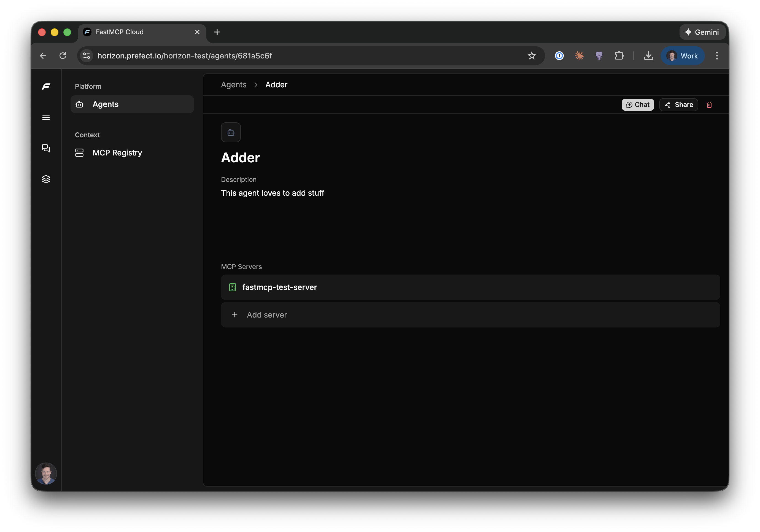Click the GitHub extension icon in the toolbar
This screenshot has height=532, width=760.
coord(599,56)
